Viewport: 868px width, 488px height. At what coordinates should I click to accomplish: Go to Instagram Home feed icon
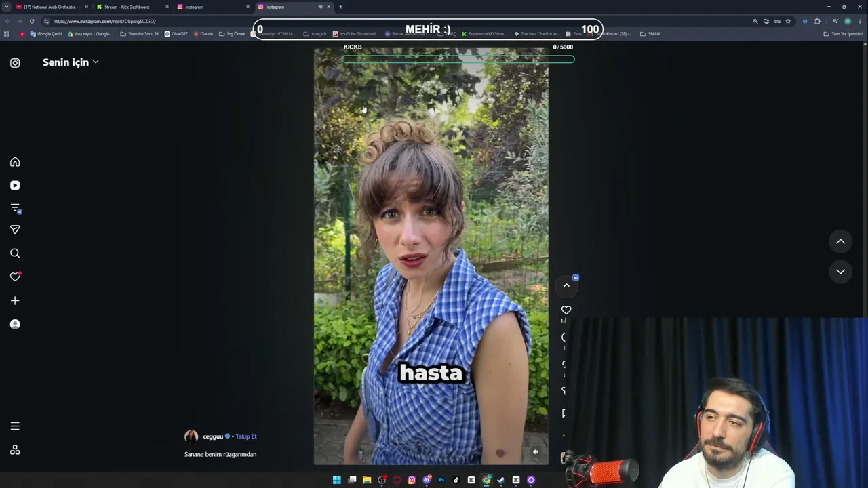click(15, 162)
